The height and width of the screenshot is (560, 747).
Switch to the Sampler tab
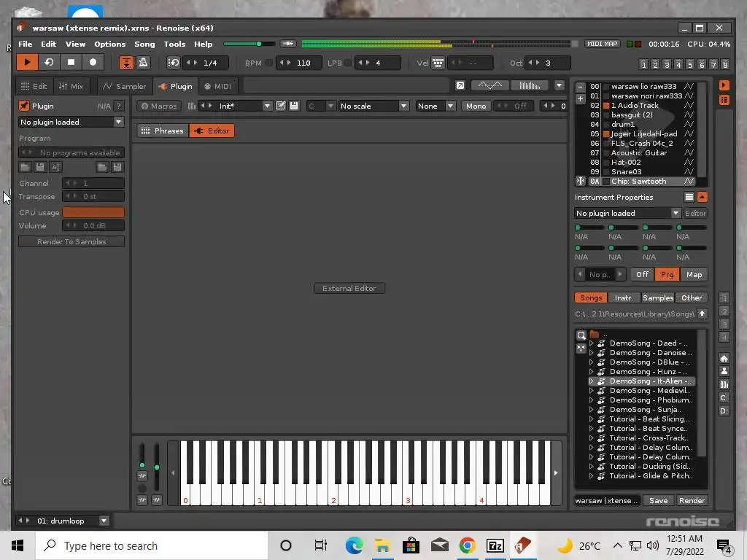[x=124, y=86]
